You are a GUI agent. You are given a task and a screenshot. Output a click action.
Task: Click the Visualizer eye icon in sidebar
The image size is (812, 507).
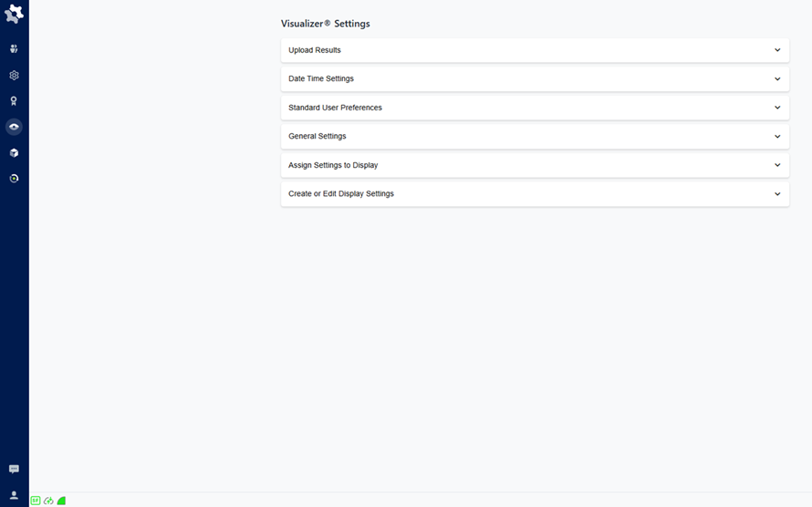(x=14, y=127)
